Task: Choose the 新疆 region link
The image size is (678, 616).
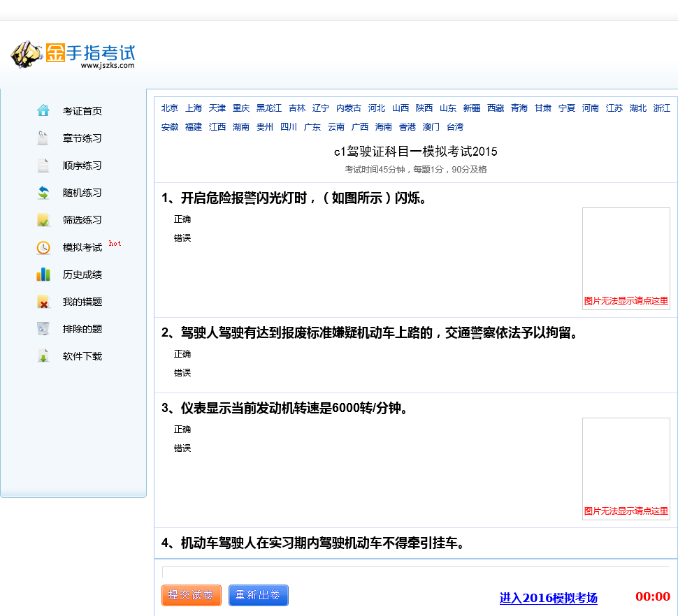Action: tap(472, 108)
